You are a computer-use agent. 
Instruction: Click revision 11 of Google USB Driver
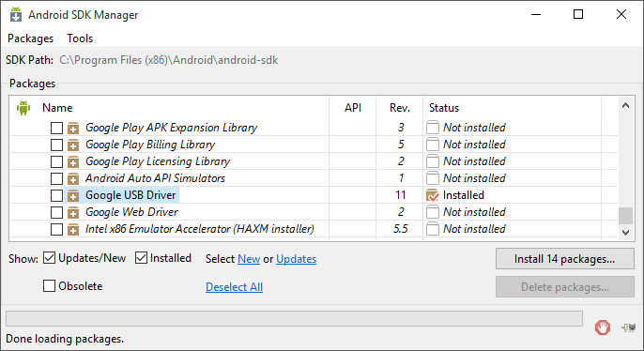[x=401, y=195]
